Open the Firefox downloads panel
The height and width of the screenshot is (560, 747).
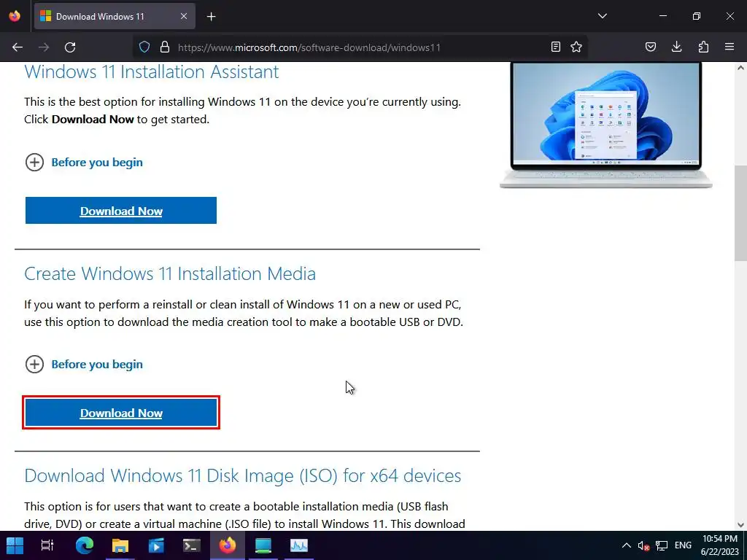tap(676, 47)
